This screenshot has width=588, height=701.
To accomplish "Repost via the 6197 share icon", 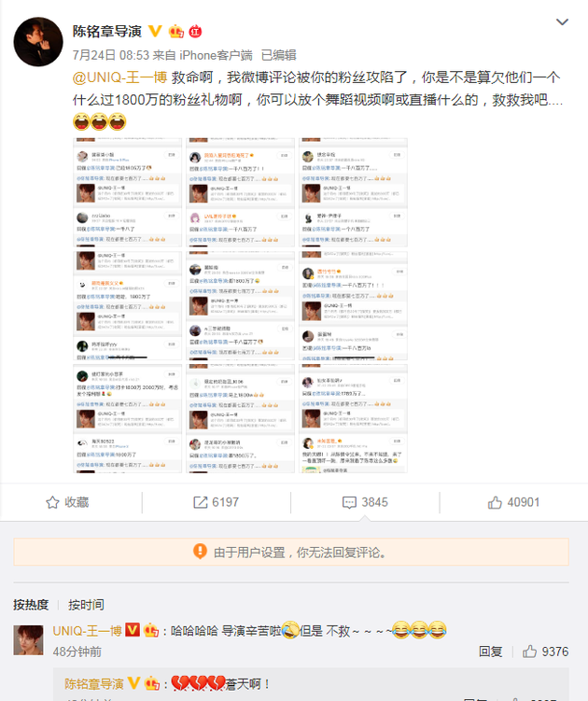I will tap(216, 502).
